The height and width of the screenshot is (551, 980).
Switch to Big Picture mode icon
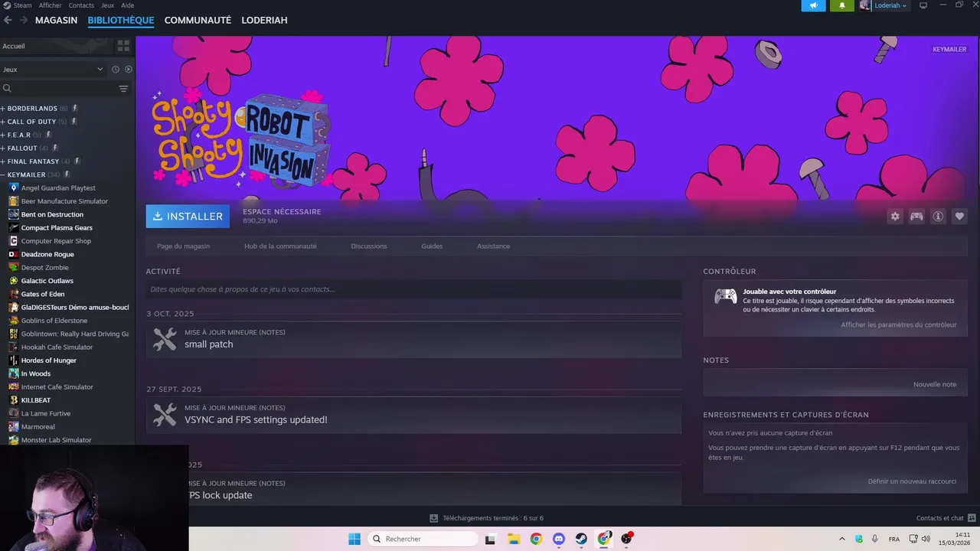pyautogui.click(x=923, y=5)
